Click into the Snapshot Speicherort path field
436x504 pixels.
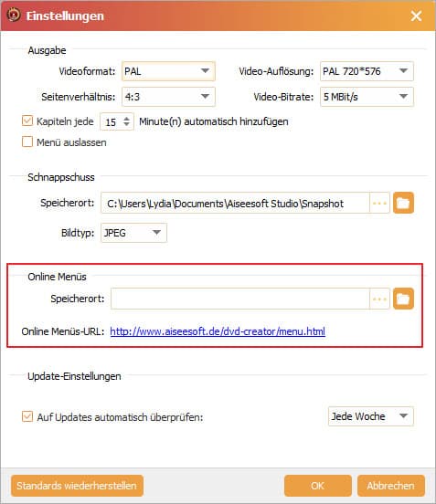235,203
